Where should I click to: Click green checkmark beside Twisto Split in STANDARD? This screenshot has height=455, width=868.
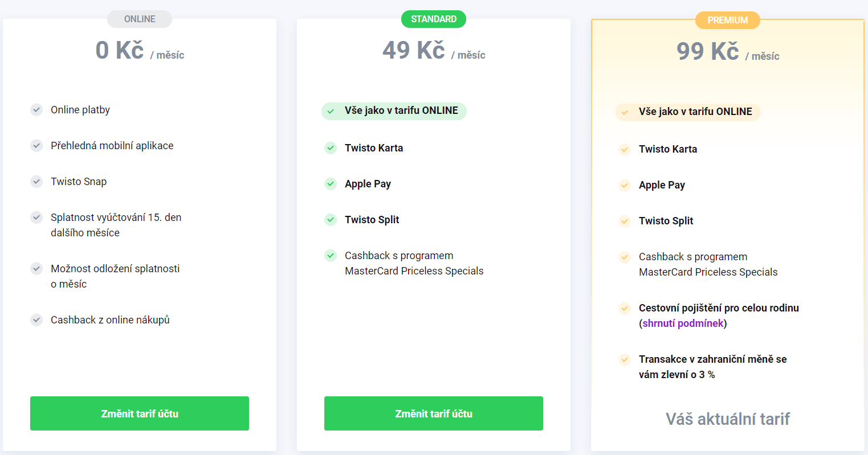pos(331,220)
